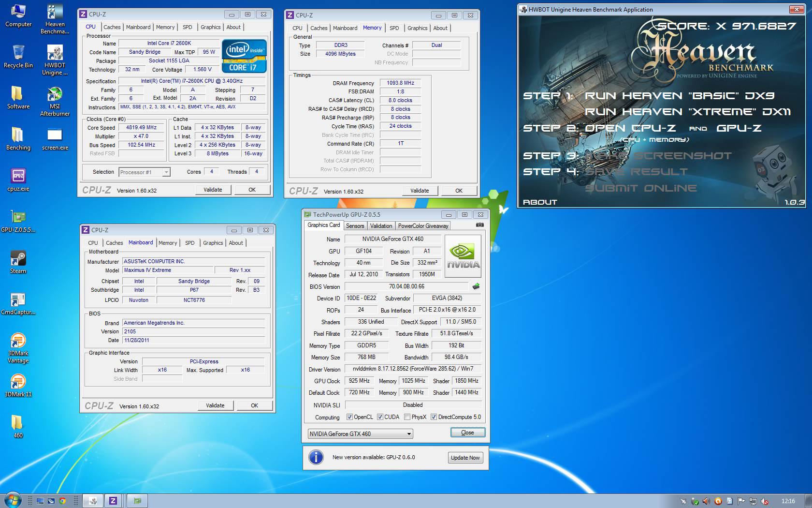Click OK in the Memory CPU-Z window

pos(459,191)
